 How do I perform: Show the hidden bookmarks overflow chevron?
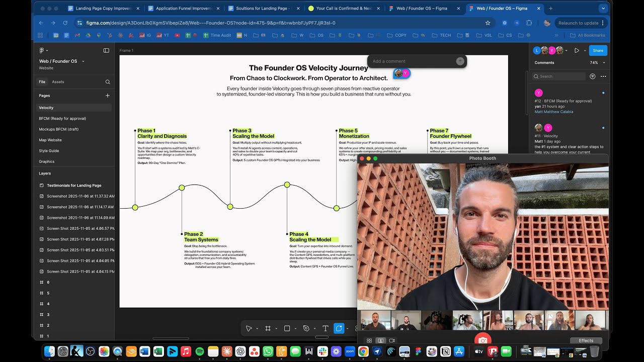(556, 35)
